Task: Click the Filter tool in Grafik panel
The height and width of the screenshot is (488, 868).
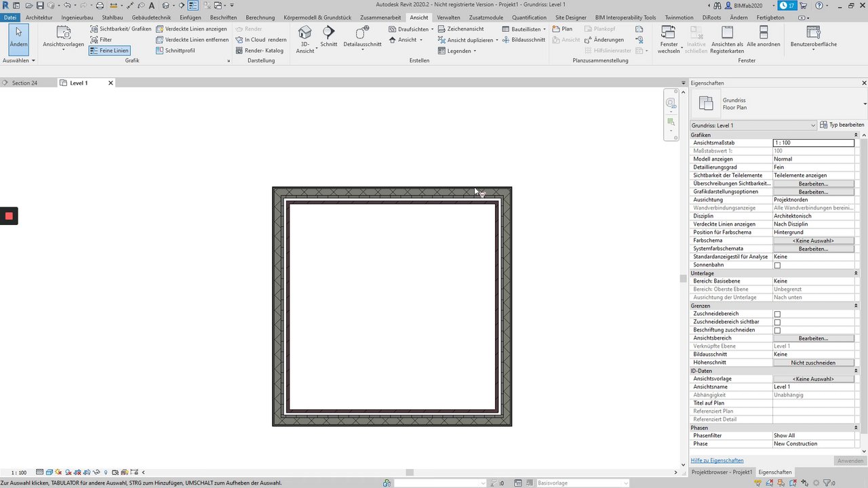Action: click(101, 40)
